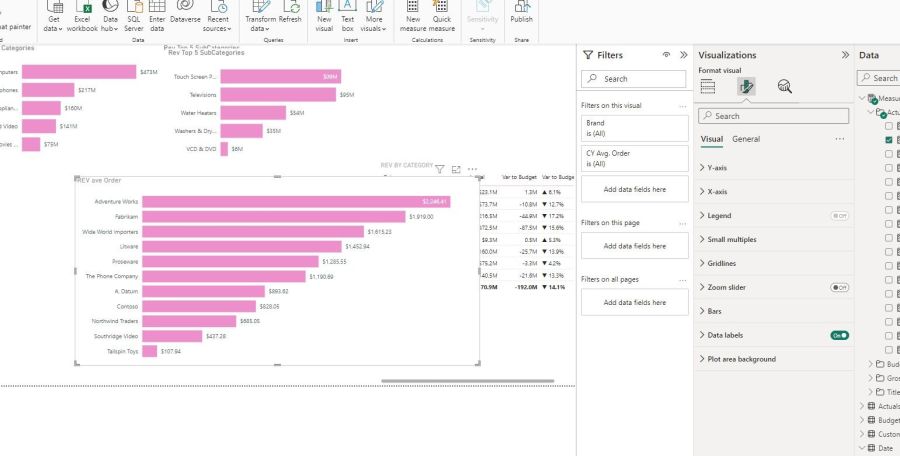The image size is (900, 456).
Task: Open ellipsis next to Filters on this page
Action: tap(682, 223)
